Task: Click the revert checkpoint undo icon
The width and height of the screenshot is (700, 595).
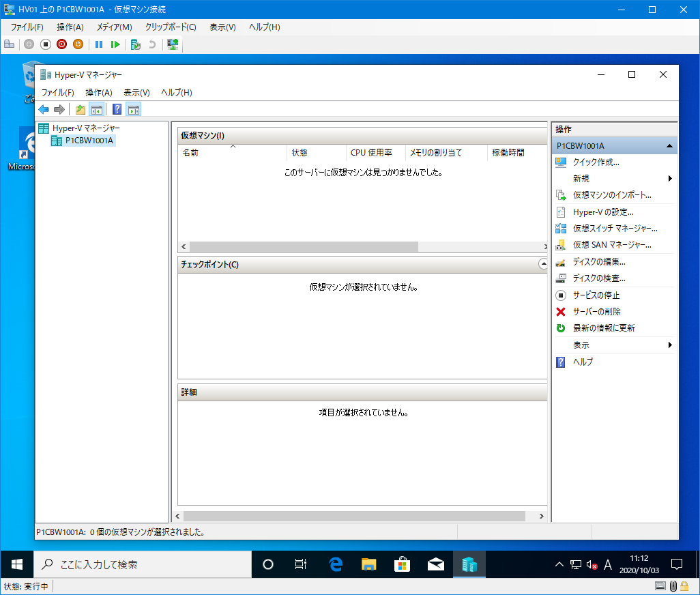Action: point(151,44)
